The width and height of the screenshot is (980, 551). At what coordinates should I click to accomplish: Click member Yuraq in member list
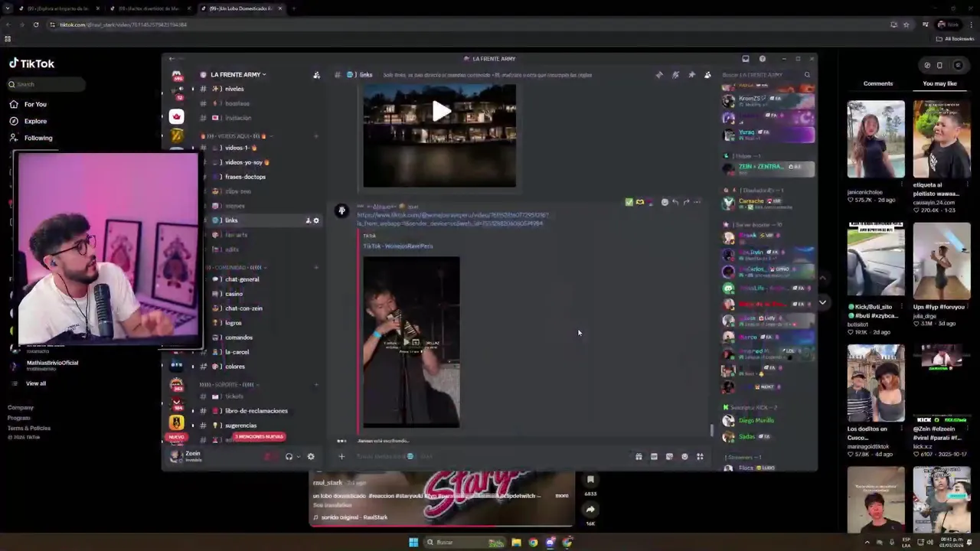(768, 134)
